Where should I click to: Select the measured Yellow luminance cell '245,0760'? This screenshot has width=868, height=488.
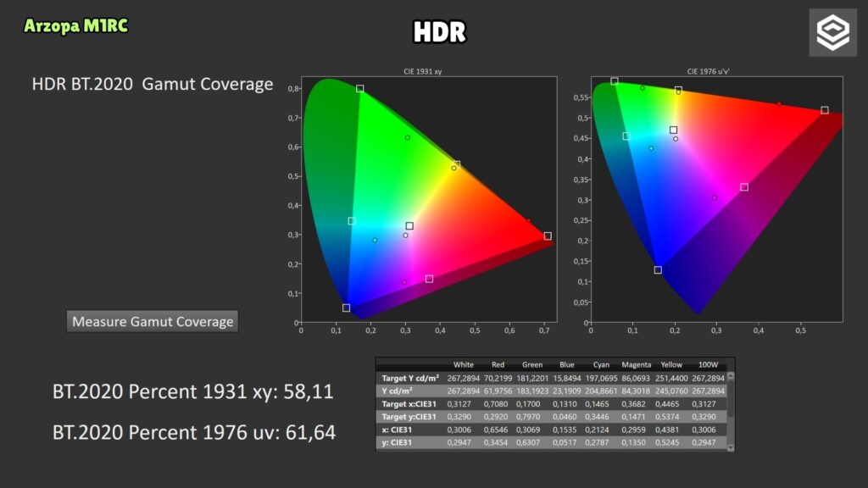click(x=671, y=391)
